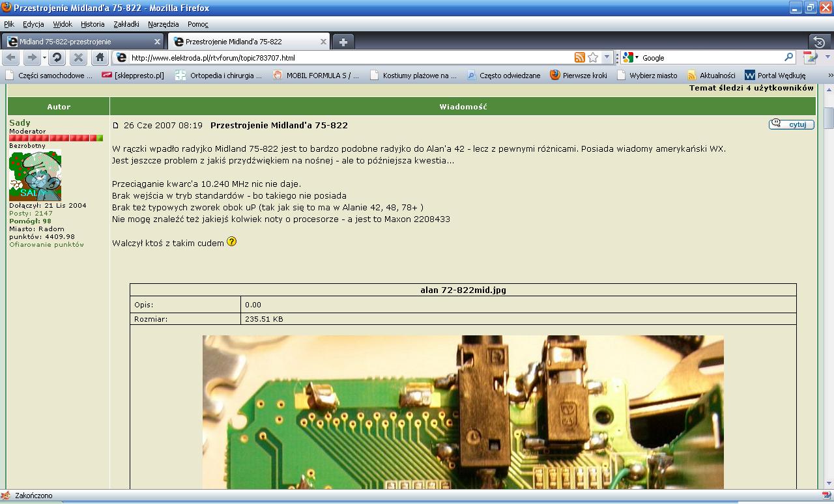
Task: Open 'Portal Wędkuję' bookmark
Action: (775, 76)
